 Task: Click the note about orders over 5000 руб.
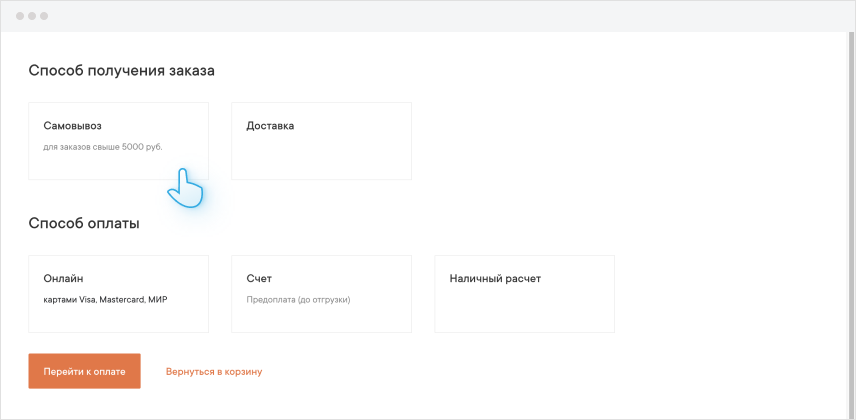[103, 147]
